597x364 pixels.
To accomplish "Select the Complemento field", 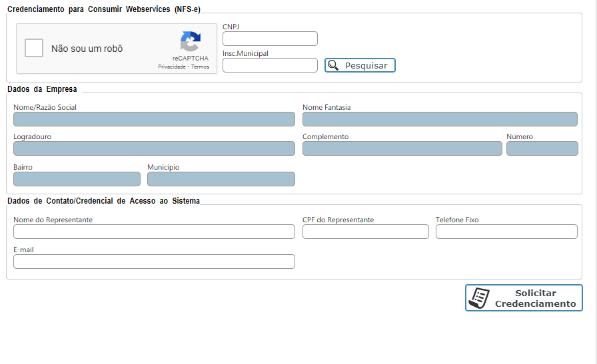I will pyautogui.click(x=402, y=148).
